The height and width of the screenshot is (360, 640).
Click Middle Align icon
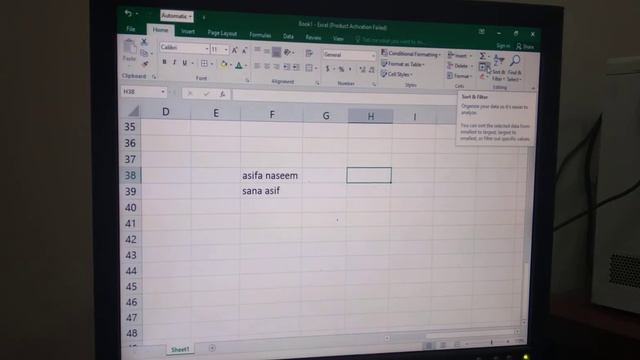(x=267, y=51)
